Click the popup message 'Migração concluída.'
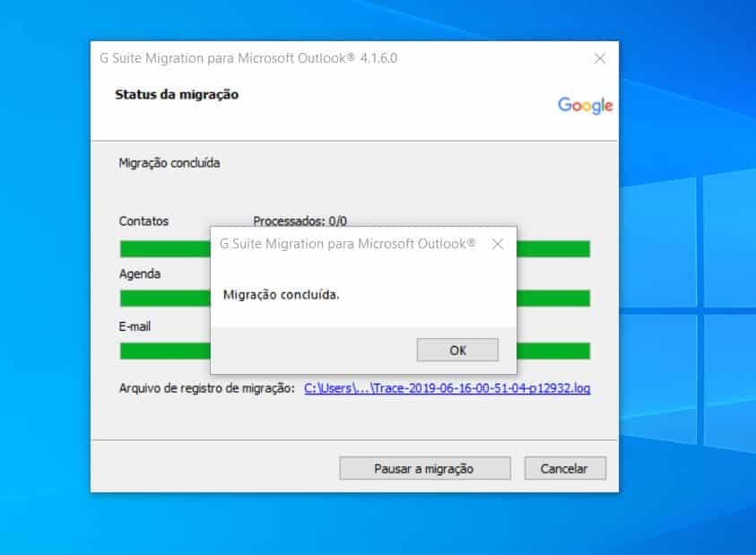This screenshot has height=555, width=756. click(281, 295)
